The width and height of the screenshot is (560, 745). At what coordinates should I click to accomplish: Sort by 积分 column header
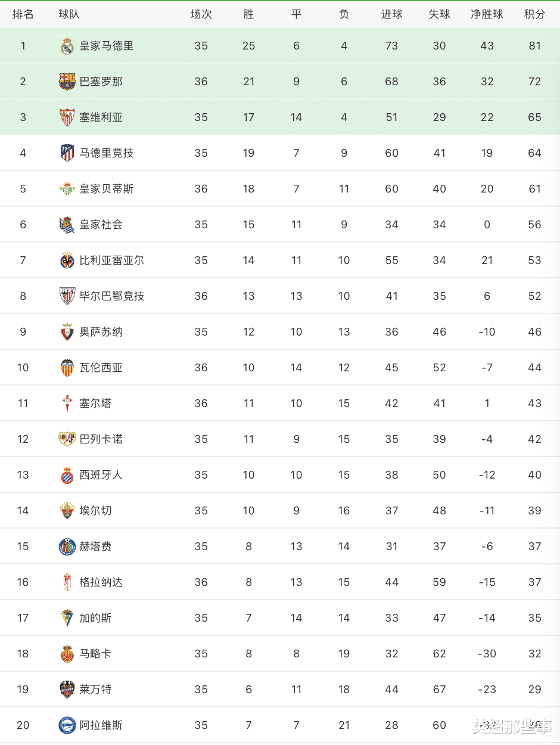point(534,14)
